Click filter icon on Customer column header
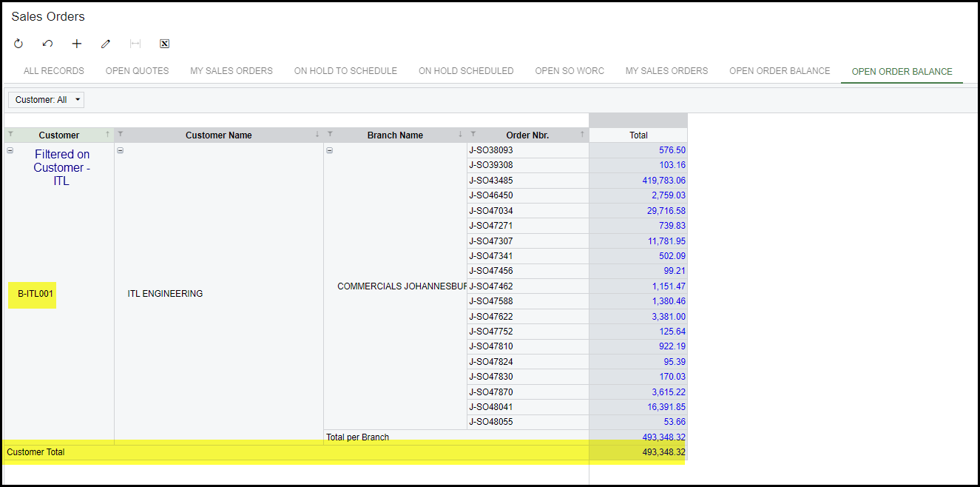Viewport: 980px width, 487px height. (10, 135)
